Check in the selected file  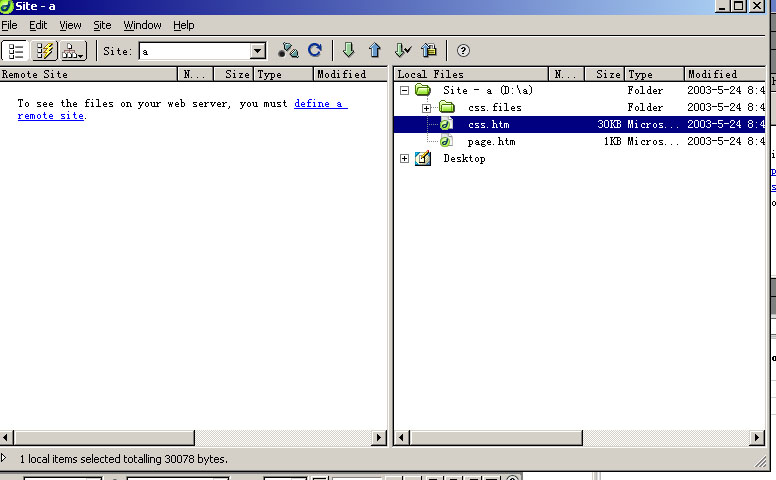tap(429, 51)
